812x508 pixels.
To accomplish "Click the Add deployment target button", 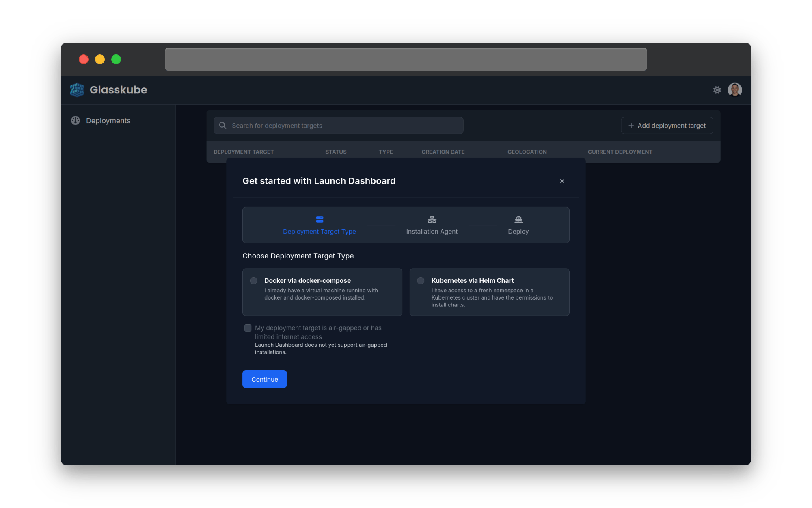I will click(667, 126).
